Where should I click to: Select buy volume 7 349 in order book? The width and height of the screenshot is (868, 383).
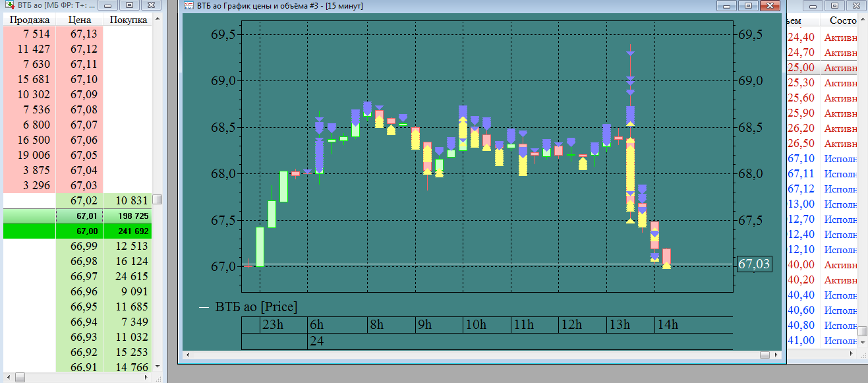coord(134,322)
